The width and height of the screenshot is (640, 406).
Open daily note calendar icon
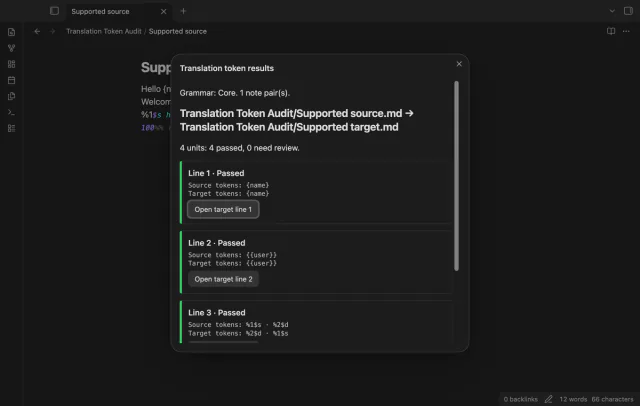coord(11,80)
